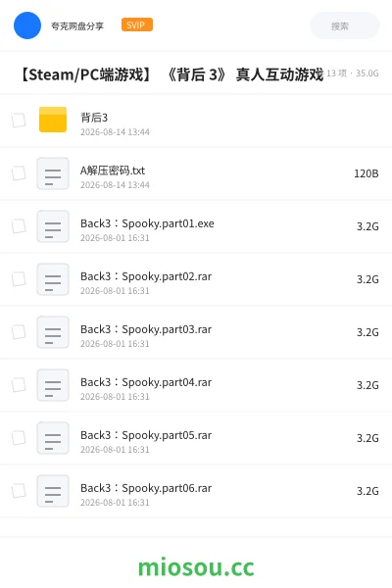Click the blue round profile avatar
This screenshot has width=392, height=588.
click(x=27, y=25)
